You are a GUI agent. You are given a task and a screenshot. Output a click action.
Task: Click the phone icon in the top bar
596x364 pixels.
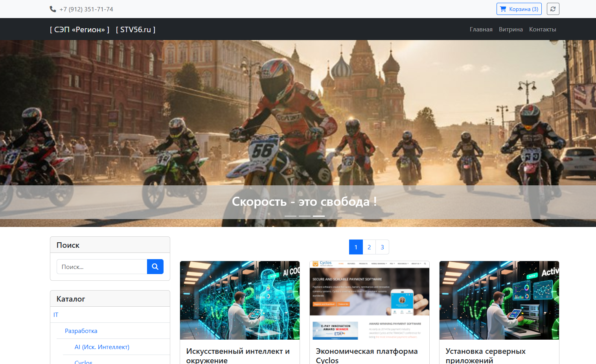click(x=53, y=9)
